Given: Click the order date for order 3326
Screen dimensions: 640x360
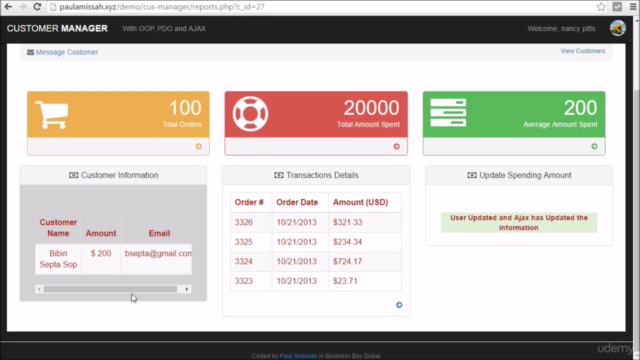Looking at the screenshot, I should [297, 222].
